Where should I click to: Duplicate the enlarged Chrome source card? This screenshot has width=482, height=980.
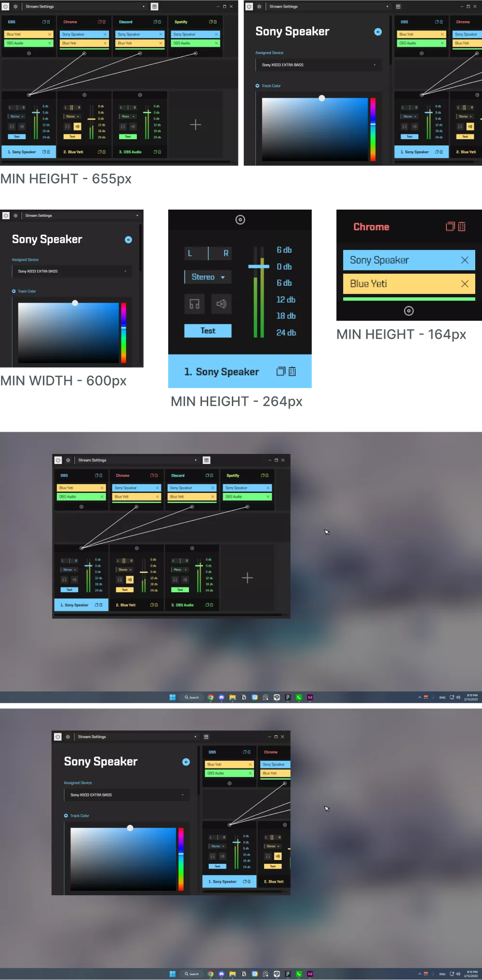450,226
